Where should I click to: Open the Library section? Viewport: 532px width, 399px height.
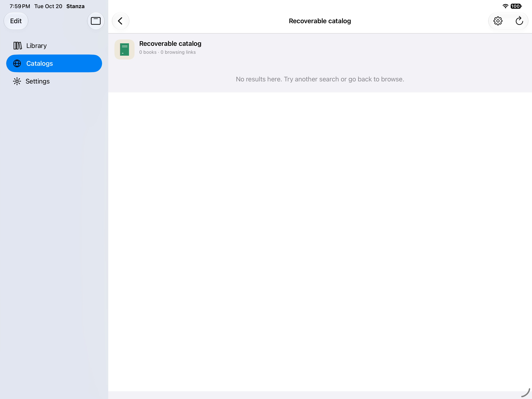pyautogui.click(x=54, y=46)
